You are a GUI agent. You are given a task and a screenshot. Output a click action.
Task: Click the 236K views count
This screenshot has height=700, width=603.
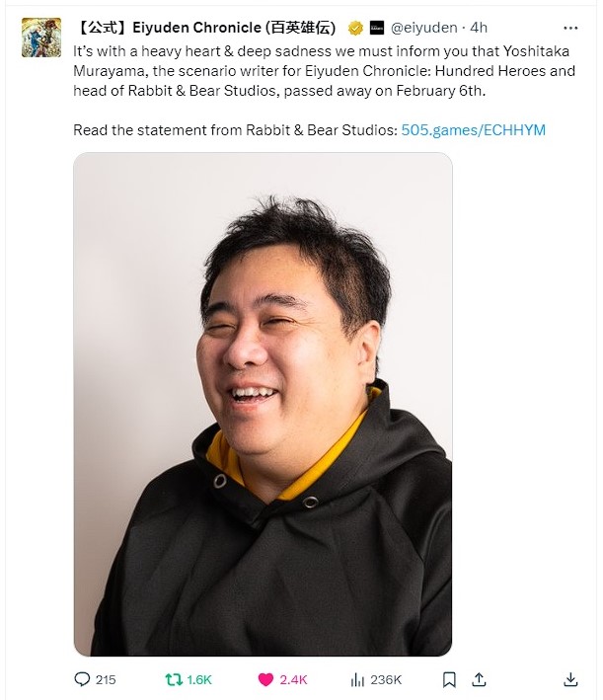pos(386,680)
